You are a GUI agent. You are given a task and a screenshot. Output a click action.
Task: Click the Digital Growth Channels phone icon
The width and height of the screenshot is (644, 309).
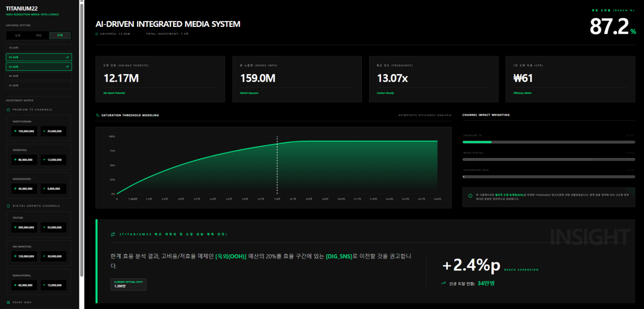[x=8, y=206]
